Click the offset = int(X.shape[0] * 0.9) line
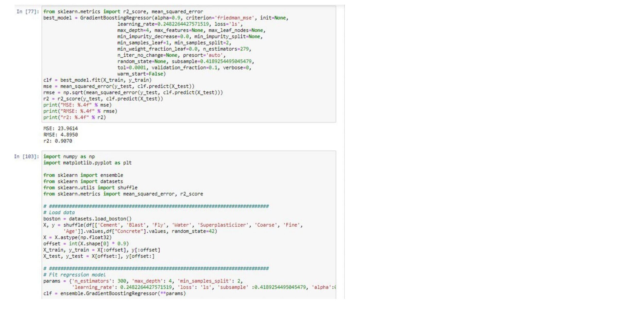Viewport: 644px width, 320px height. (x=86, y=244)
